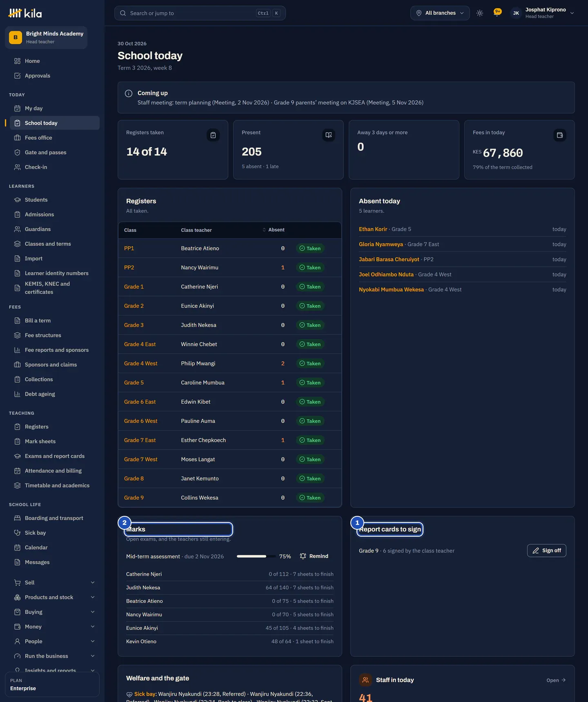Expand the Products and stock section

55,597
